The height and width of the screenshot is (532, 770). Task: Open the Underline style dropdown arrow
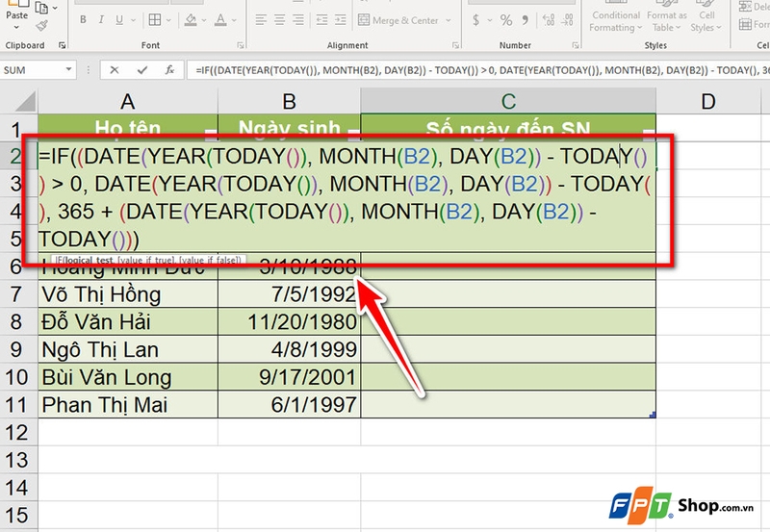tap(133, 20)
